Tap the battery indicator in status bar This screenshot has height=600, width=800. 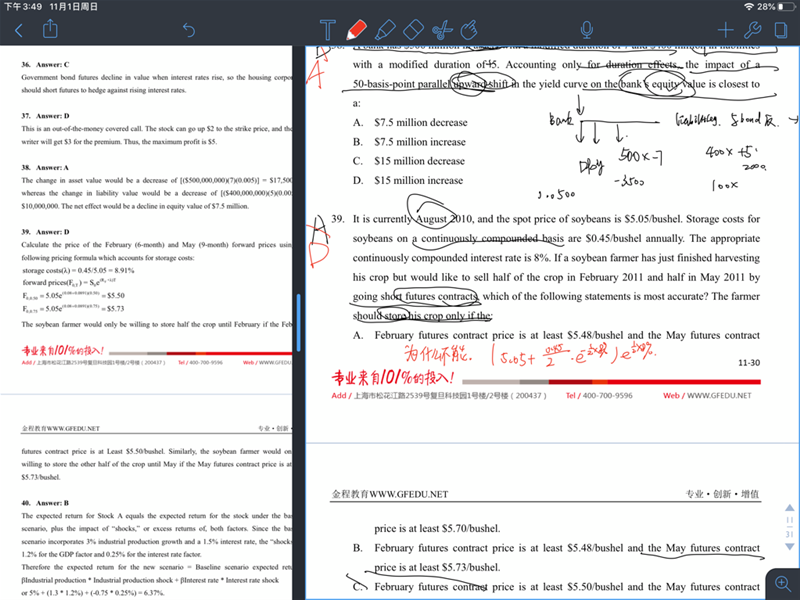tap(783, 7)
